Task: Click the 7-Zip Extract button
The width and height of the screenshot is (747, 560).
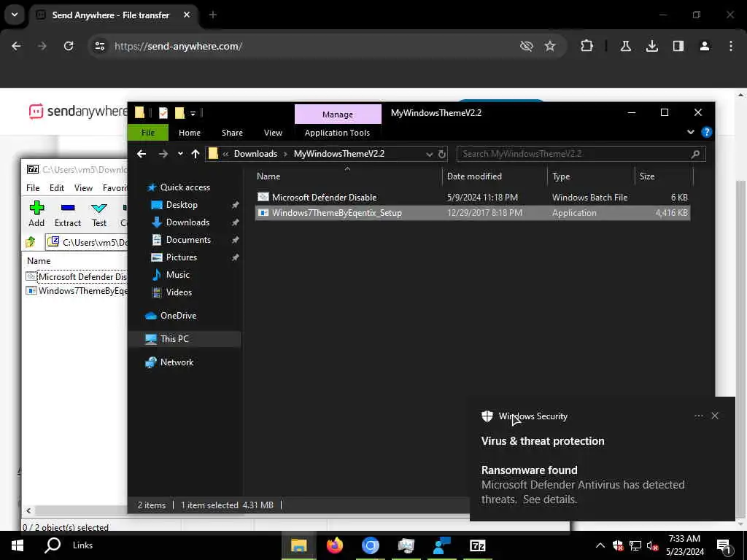Action: tap(68, 214)
